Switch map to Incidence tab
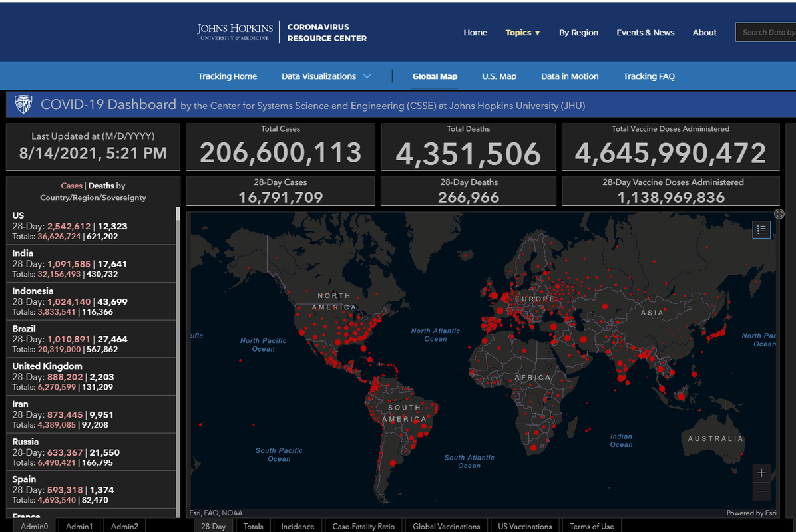Image resolution: width=796 pixels, height=532 pixels. 298,527
